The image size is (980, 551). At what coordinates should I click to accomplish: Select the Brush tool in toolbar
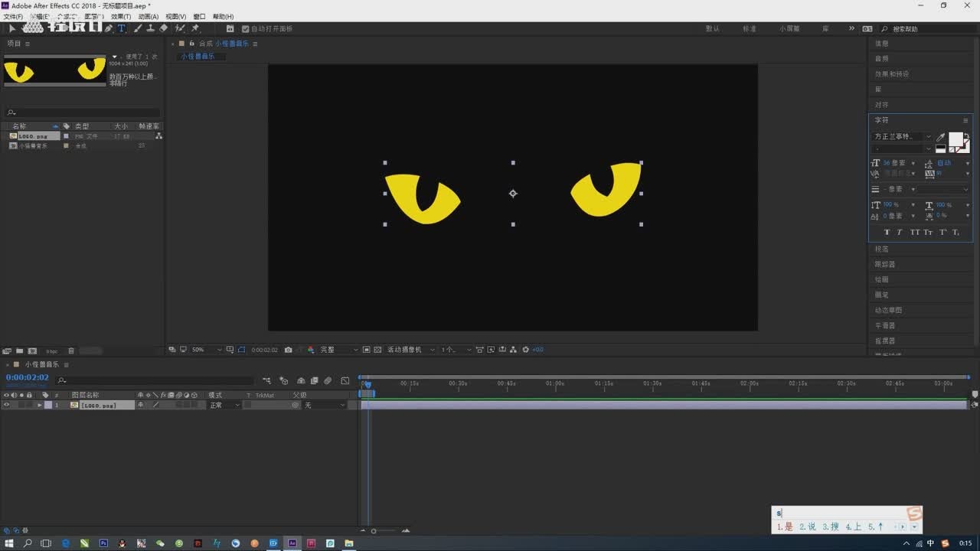[138, 28]
